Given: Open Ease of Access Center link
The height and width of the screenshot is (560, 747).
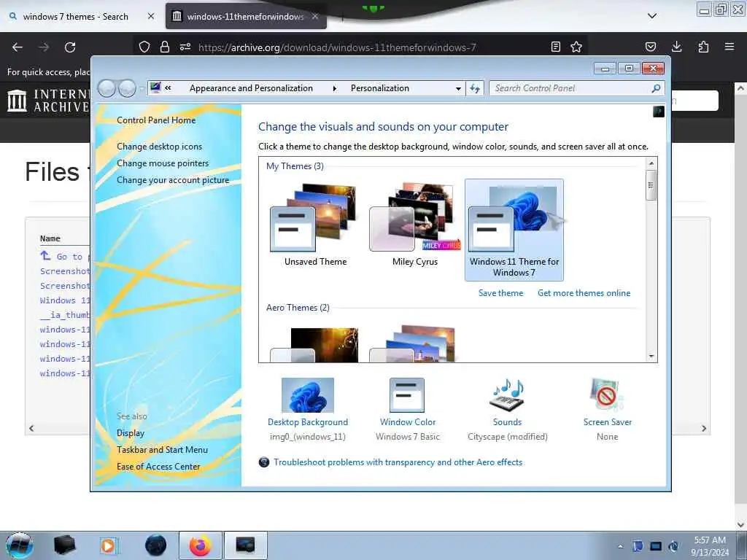Looking at the screenshot, I should (158, 467).
